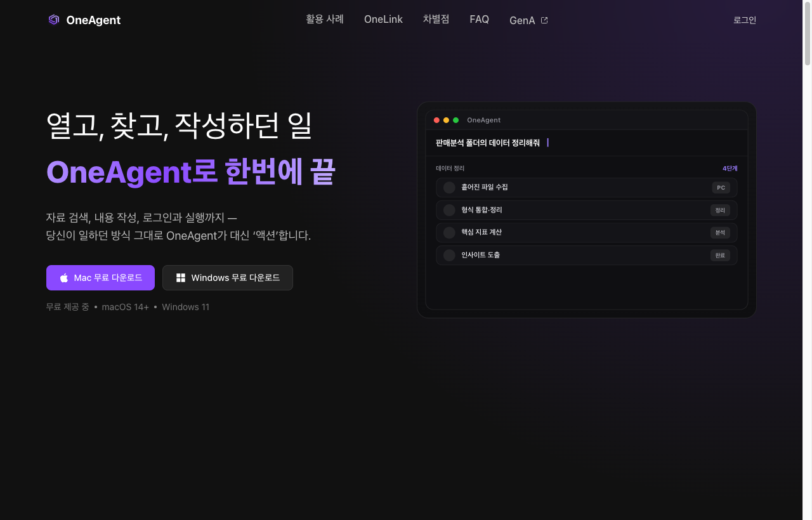812x520 pixels.
Task: Click the circle icon beside 인사이트 도출
Action: pyautogui.click(x=449, y=255)
